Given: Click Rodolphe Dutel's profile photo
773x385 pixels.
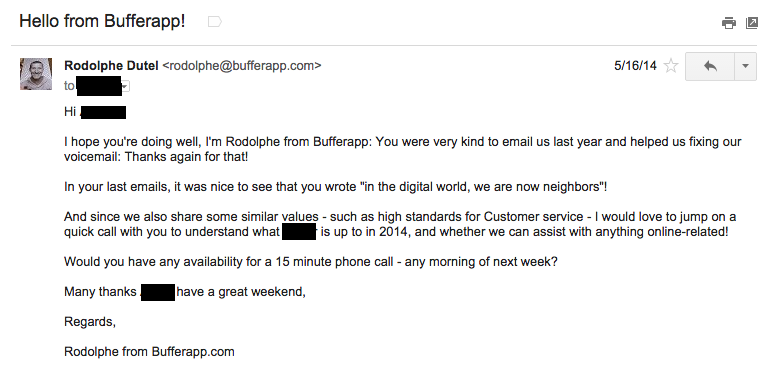Looking at the screenshot, I should pyautogui.click(x=35, y=74).
